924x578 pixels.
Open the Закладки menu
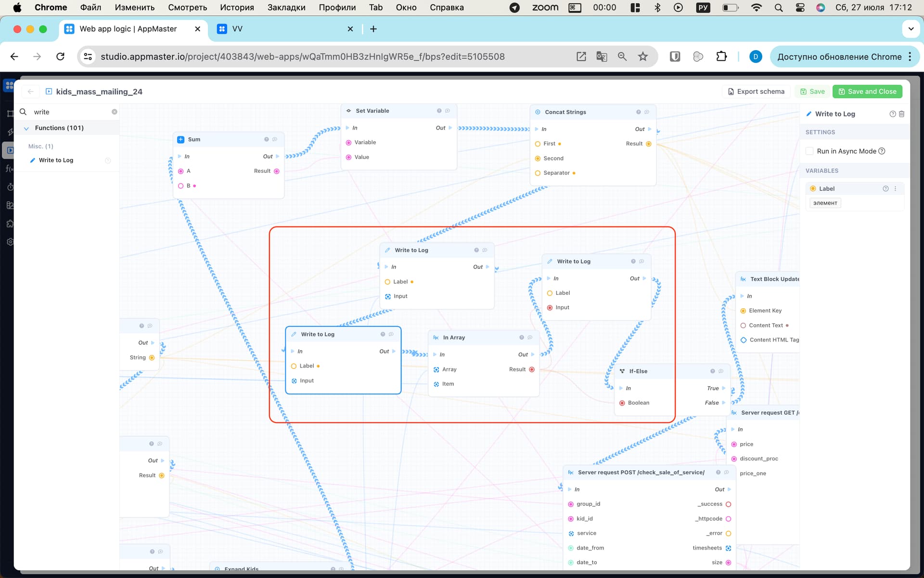click(x=286, y=8)
